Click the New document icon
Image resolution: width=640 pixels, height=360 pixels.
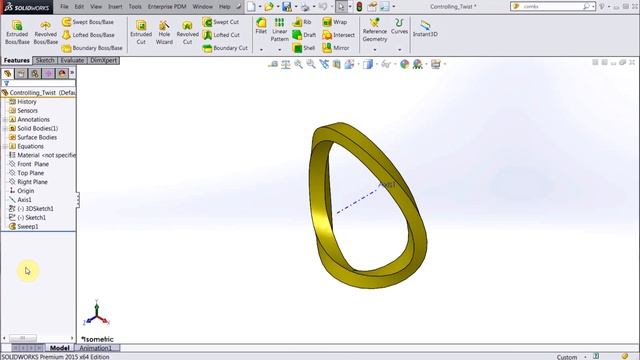click(251, 7)
